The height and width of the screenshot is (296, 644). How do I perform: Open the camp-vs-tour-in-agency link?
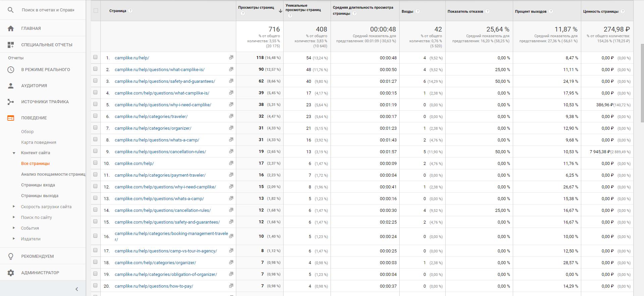coord(166,251)
